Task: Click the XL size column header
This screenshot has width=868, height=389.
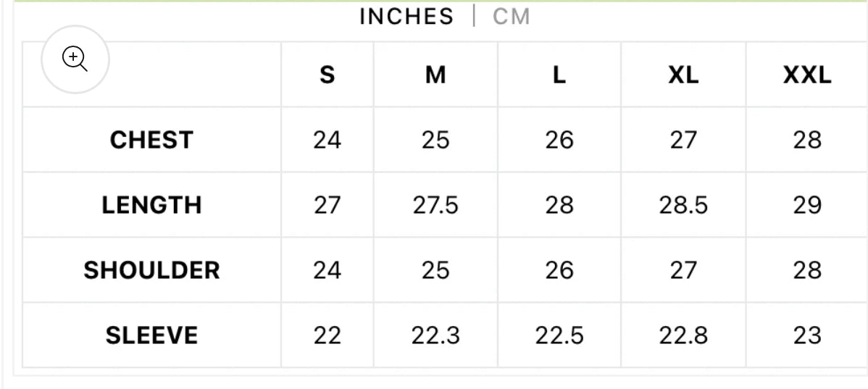Action: [x=683, y=75]
